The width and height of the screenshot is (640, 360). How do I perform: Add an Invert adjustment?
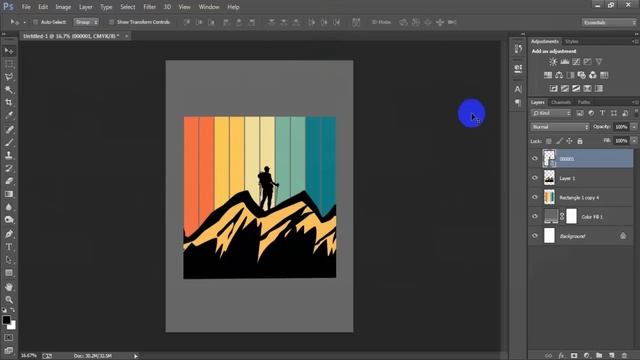[x=553, y=89]
